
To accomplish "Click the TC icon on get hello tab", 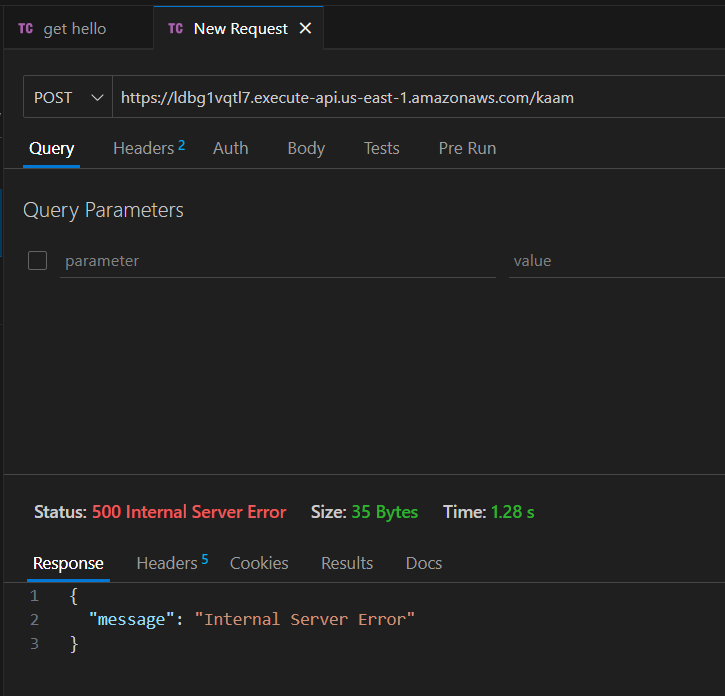I will 25,29.
